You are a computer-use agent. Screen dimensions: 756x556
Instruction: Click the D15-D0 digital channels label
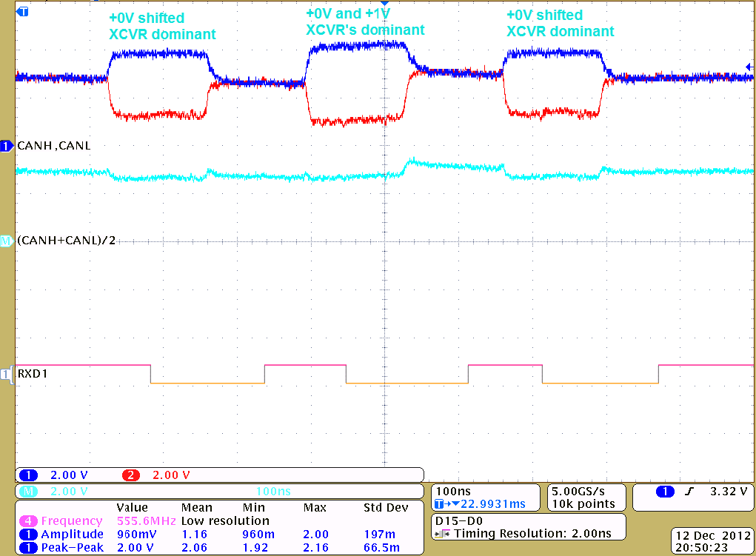458,521
